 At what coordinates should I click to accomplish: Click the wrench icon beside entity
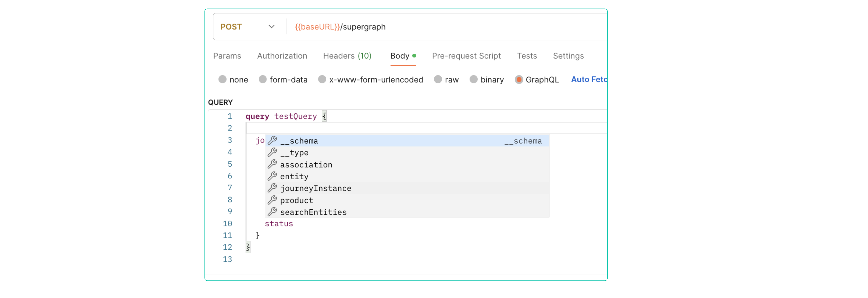pos(272,176)
